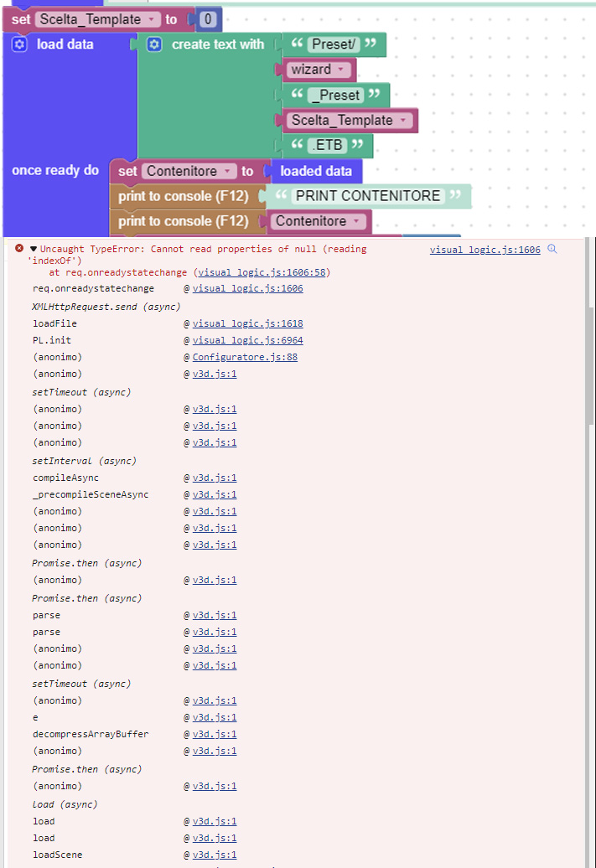The width and height of the screenshot is (596, 868).
Task: Click "PL.init" in the stack trace
Action: point(52,340)
